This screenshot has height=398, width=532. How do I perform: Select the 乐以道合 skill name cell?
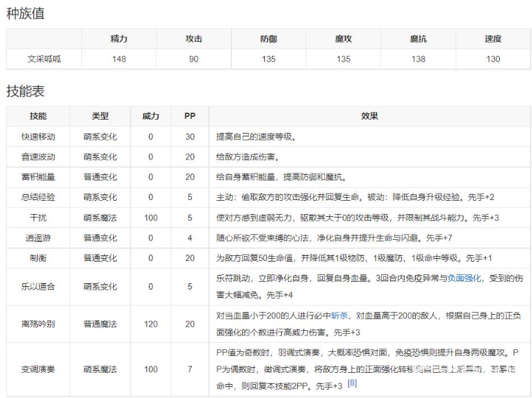pyautogui.click(x=38, y=287)
